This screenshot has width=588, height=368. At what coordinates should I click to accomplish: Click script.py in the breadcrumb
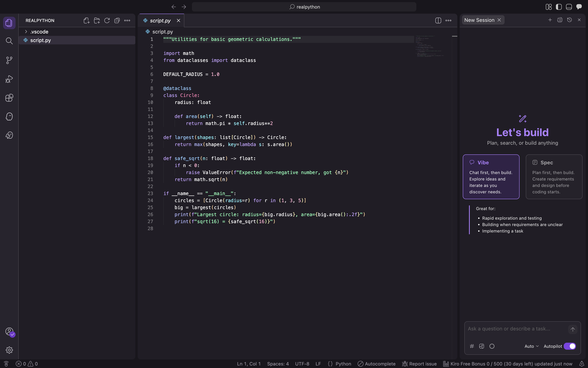point(162,32)
